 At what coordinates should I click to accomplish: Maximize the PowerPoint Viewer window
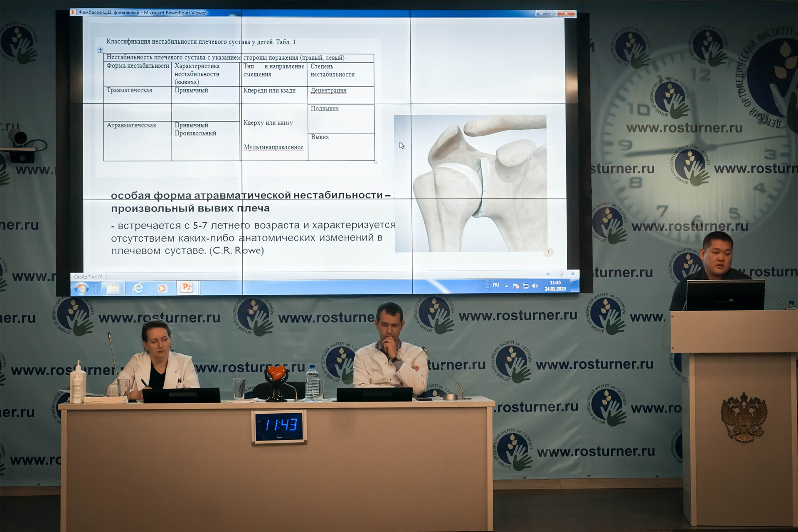coord(552,13)
